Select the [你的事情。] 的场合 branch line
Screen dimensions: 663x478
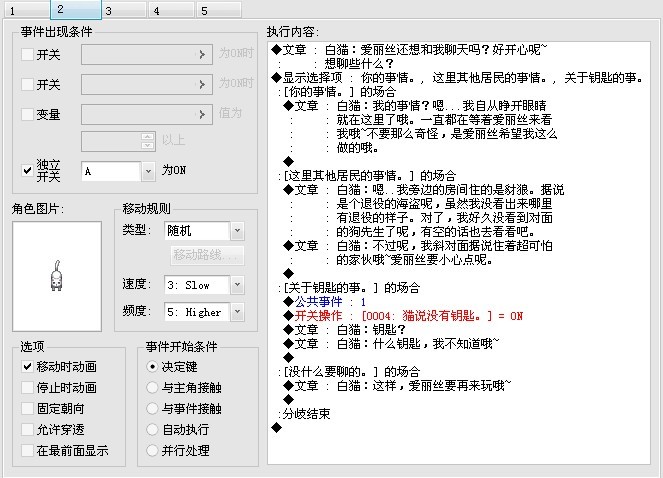(x=337, y=91)
